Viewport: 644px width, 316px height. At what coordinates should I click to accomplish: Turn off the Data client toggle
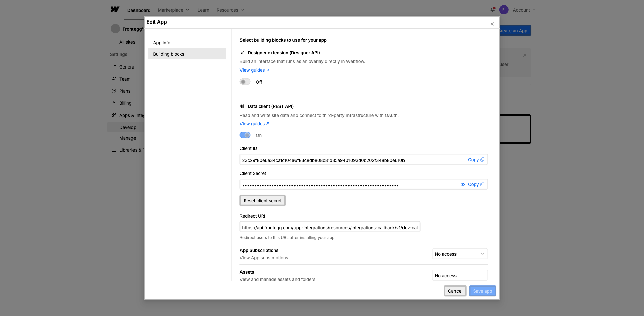(x=245, y=135)
